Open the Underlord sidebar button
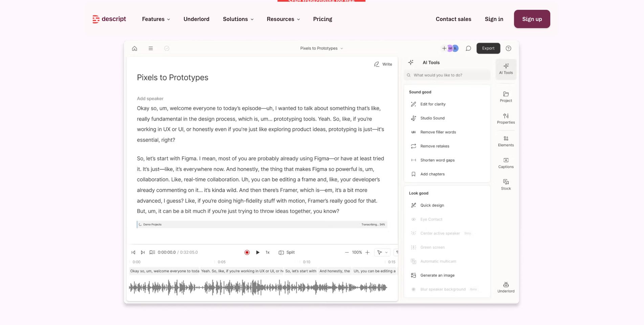The image size is (644, 325). point(506,287)
